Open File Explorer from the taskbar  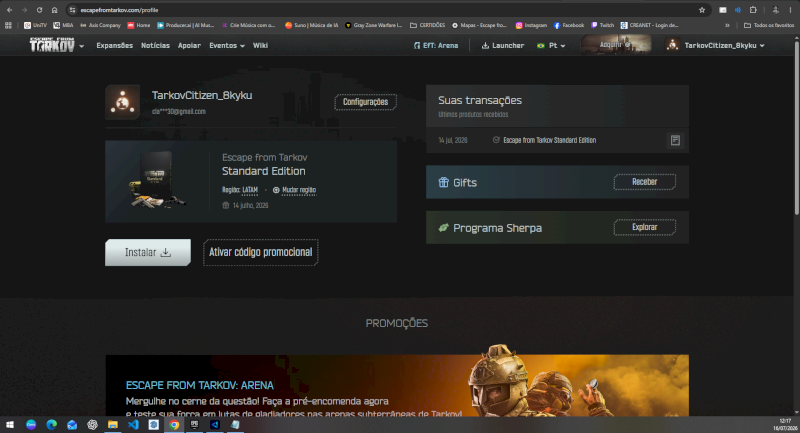pyautogui.click(x=113, y=424)
